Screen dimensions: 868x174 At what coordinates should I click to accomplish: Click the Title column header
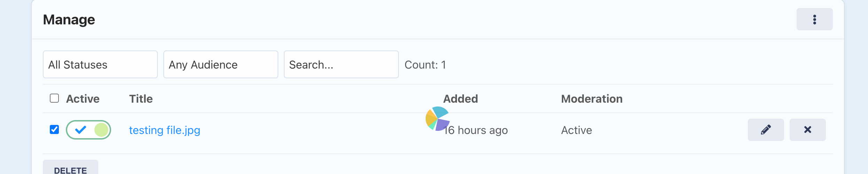141,99
